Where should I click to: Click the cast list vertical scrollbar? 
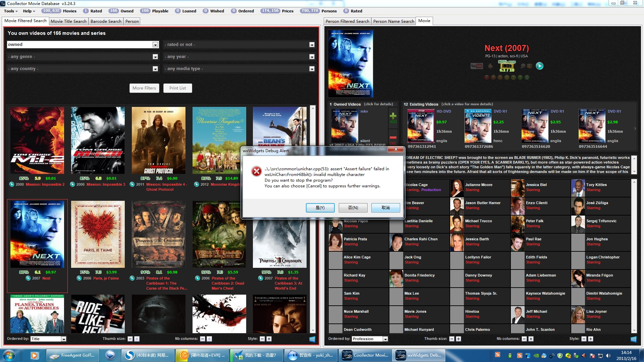click(634, 256)
